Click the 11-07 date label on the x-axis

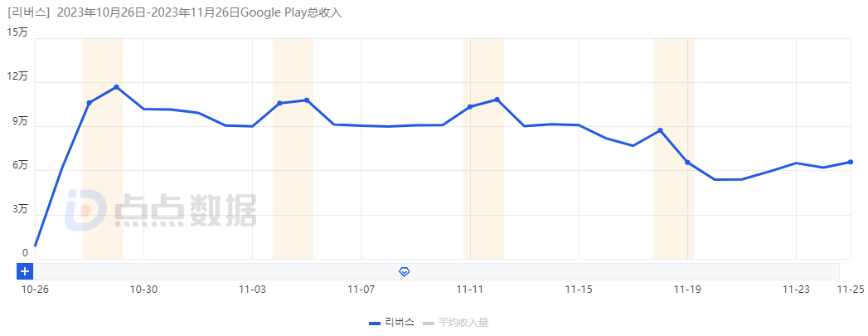[361, 290]
